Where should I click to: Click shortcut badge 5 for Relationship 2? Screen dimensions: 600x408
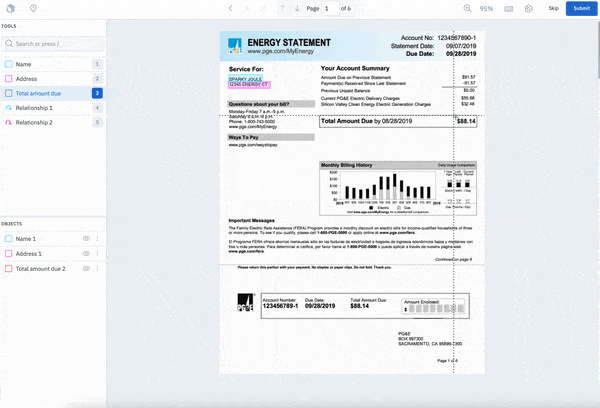point(97,122)
